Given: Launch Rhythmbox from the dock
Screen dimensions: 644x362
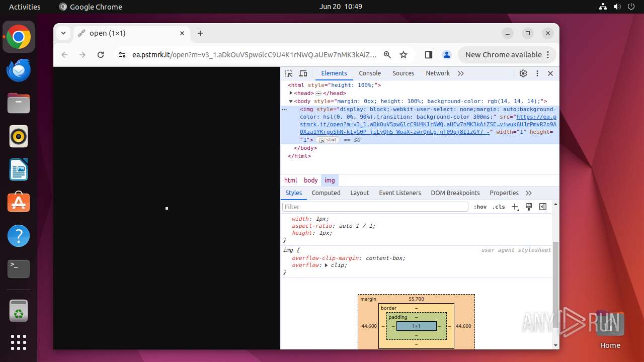Looking at the screenshot, I should tap(19, 136).
